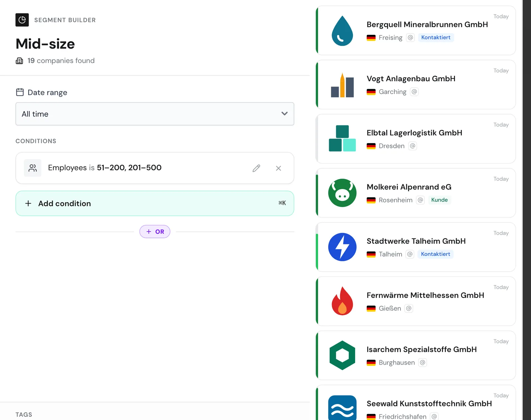Click the Bergquell Mineralbrunnen water drop logo

(x=342, y=31)
